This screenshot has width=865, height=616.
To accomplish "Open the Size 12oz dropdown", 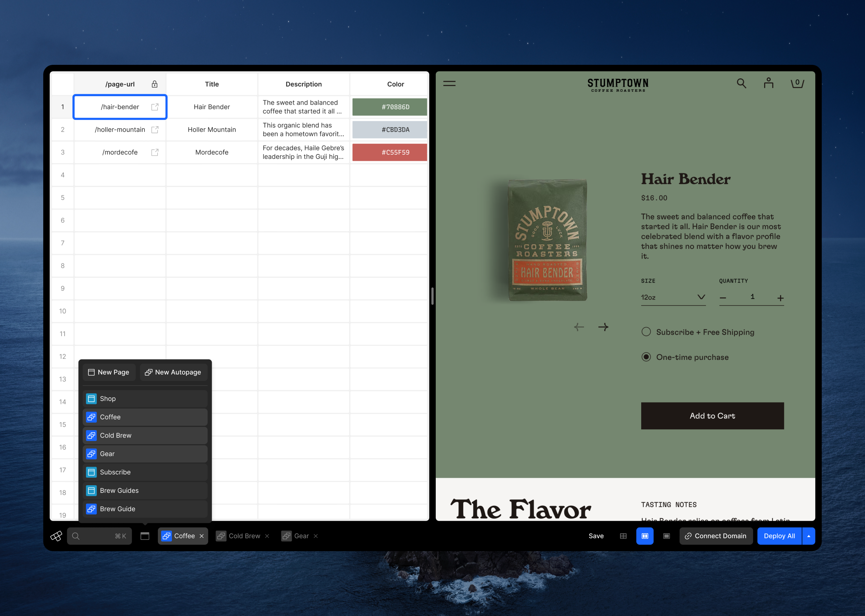I will 673,297.
